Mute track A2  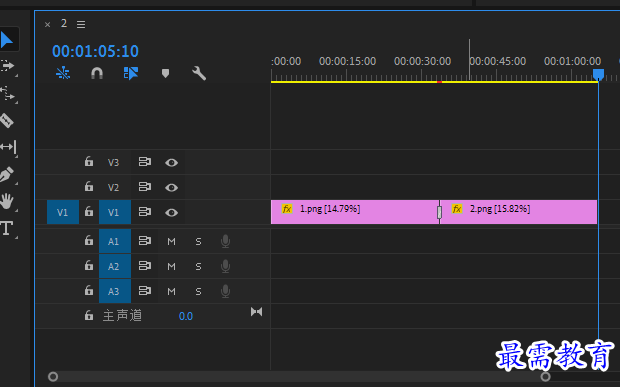click(171, 266)
